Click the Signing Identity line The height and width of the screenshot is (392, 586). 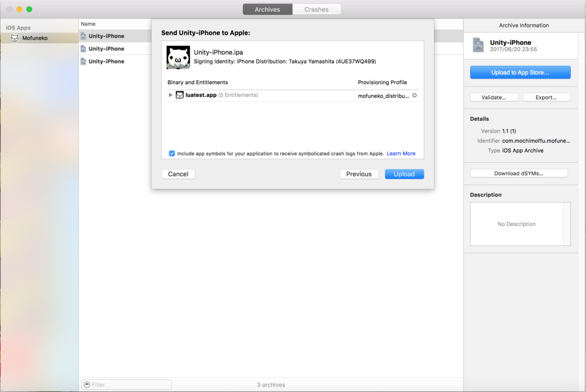(285, 62)
